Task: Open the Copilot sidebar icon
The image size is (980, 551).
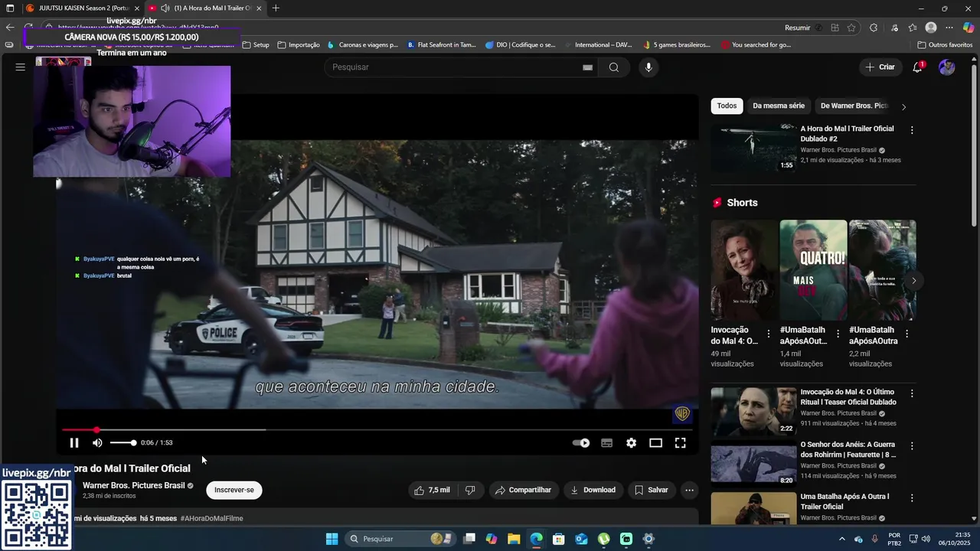Action: (969, 28)
